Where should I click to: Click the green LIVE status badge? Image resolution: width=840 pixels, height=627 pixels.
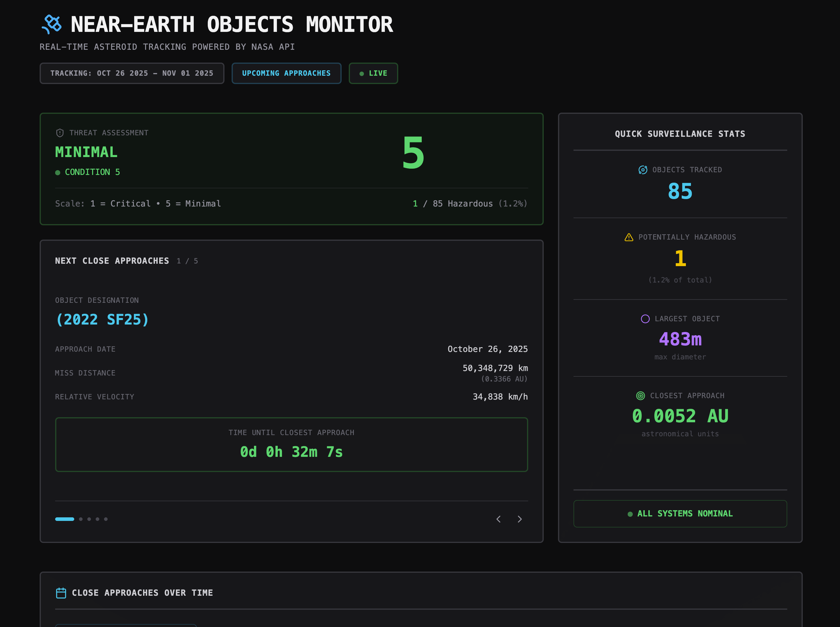(x=373, y=73)
